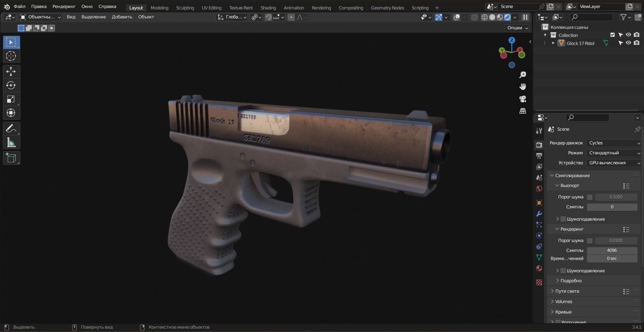
Task: Click the pan view hand icon
Action: (x=523, y=87)
